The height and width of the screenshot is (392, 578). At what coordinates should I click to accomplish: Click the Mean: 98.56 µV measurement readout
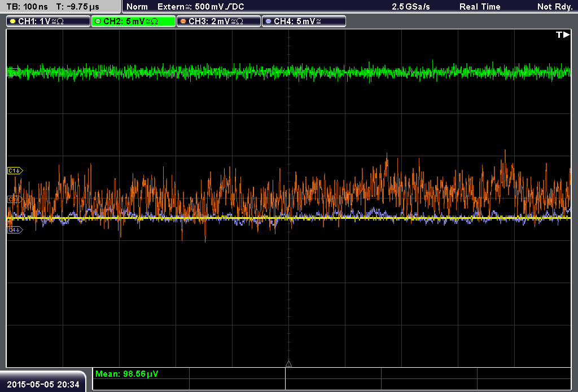coord(127,374)
